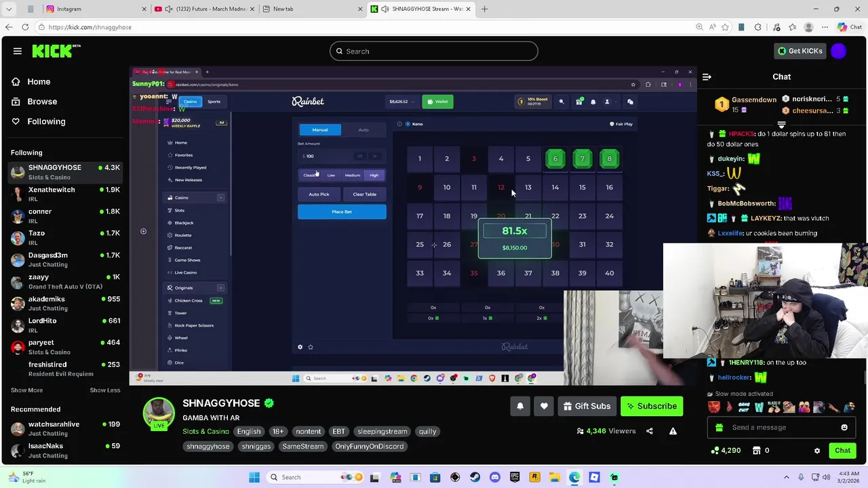Collapse the chat panel with arrow icon

pyautogui.click(x=707, y=77)
